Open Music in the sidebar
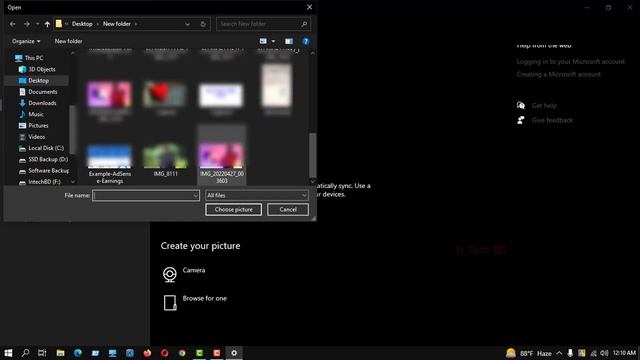Viewport: 640px width, 360px height. 31,114
